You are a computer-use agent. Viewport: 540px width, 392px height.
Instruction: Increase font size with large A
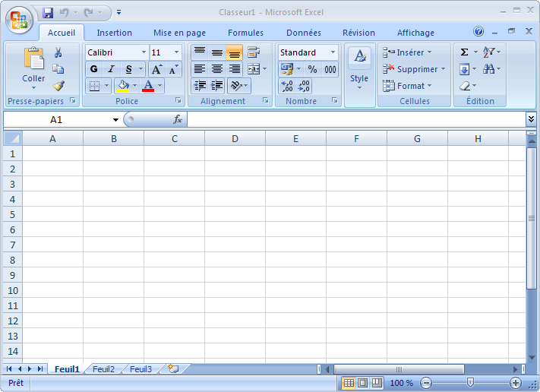[x=156, y=69]
